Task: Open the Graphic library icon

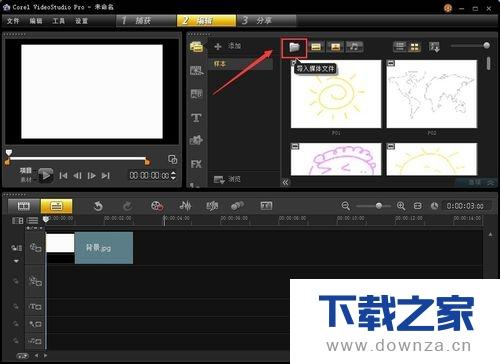Action: 196,140
